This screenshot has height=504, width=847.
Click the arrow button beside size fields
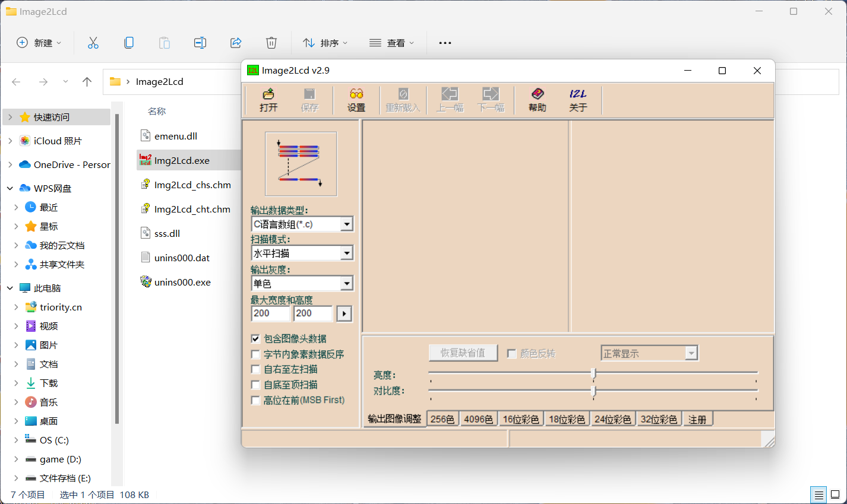point(344,313)
